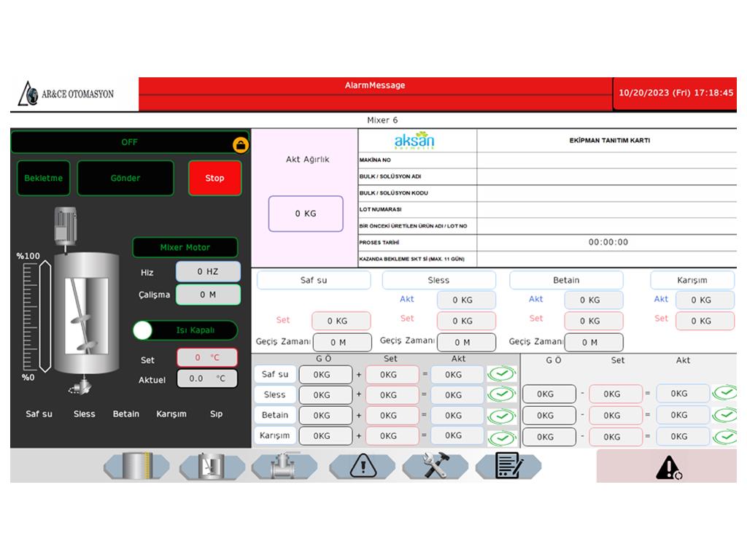Viewport: 747px width, 560px height.
Task: Click the AR&CE Otomasyon logo
Action: point(66,93)
